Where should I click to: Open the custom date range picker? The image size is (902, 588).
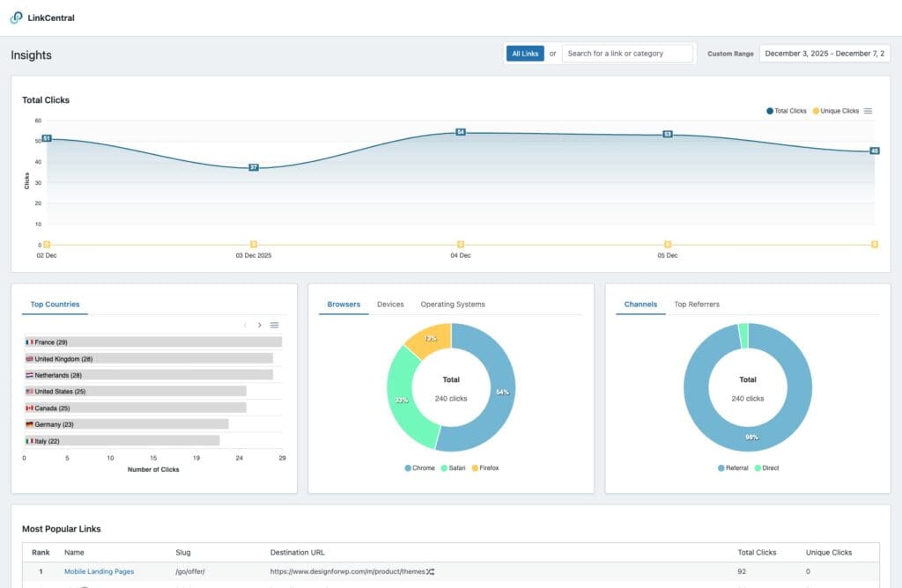pos(824,54)
